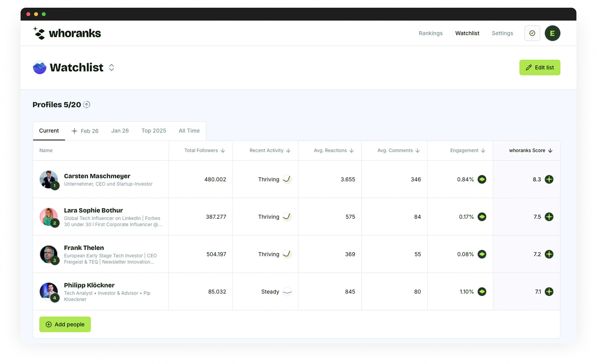Open Lara Sophie Bothur's profile name link

click(x=93, y=210)
